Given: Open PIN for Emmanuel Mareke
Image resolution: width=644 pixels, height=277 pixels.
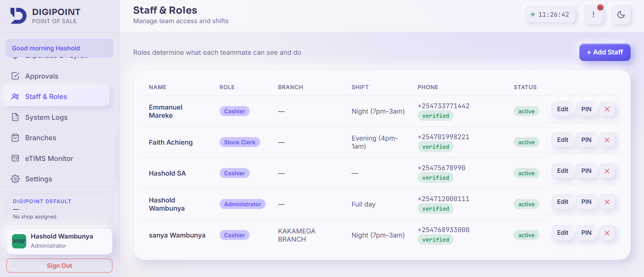Looking at the screenshot, I should coord(586,109).
